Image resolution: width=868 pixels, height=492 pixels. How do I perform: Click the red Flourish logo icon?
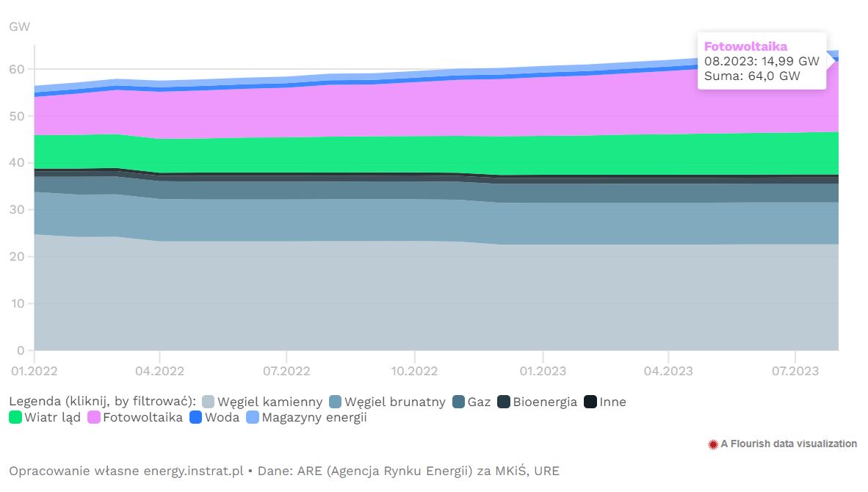(712, 444)
